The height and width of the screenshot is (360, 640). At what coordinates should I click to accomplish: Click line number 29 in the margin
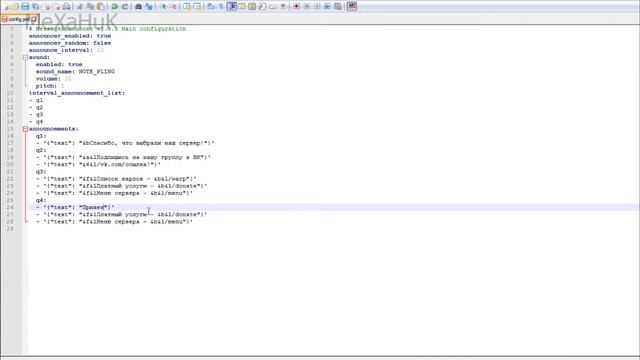[x=10, y=229]
